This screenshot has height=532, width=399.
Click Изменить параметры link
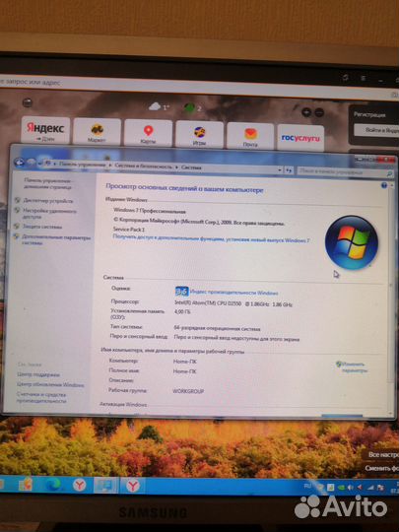click(353, 367)
